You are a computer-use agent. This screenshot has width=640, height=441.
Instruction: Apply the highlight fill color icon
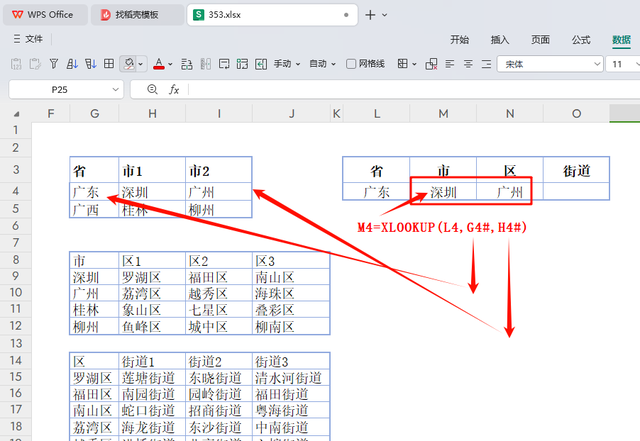[x=129, y=64]
